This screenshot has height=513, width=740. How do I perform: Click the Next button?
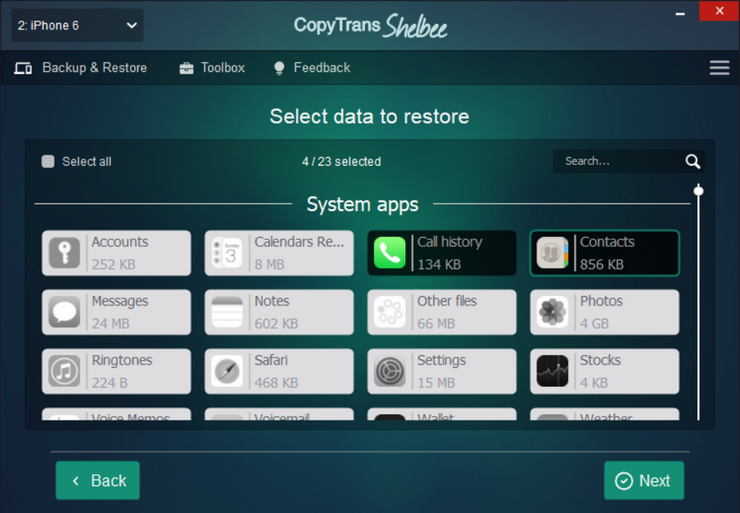point(644,480)
